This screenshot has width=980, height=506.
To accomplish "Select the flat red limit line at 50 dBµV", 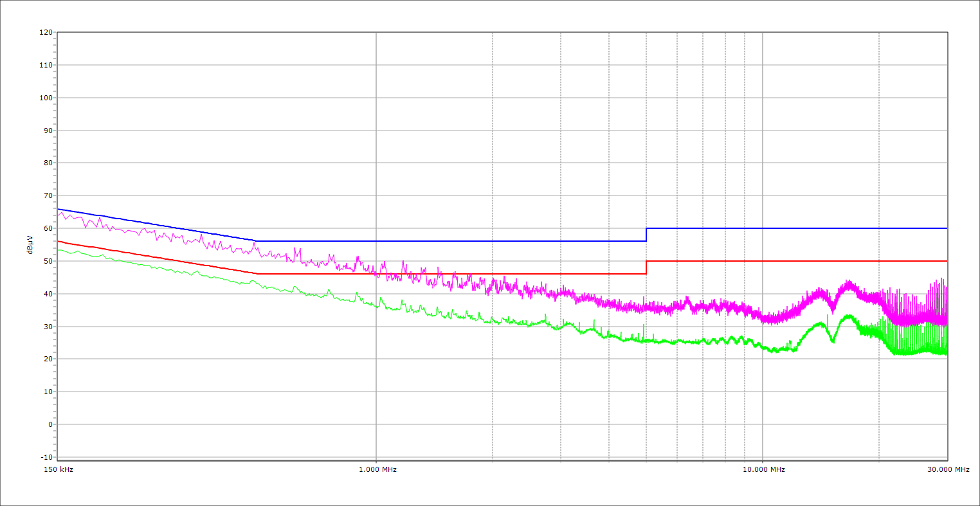I will (797, 261).
